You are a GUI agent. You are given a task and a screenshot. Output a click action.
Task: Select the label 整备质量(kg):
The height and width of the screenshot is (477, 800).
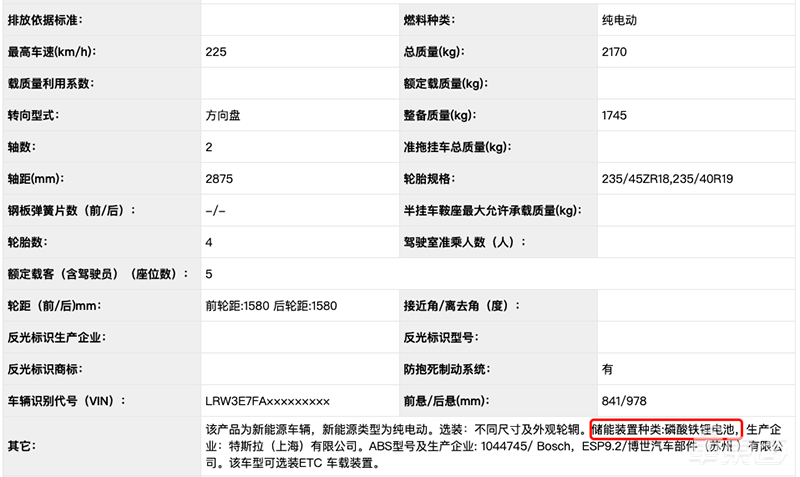(440, 115)
